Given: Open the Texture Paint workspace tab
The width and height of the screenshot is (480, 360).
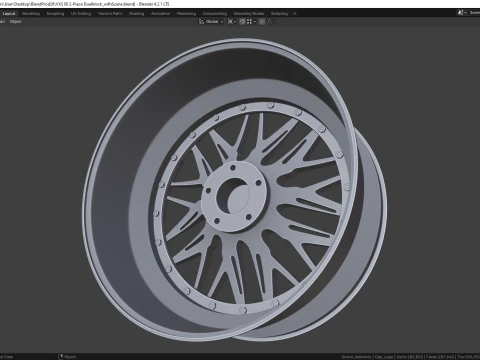Looking at the screenshot, I should (x=110, y=14).
